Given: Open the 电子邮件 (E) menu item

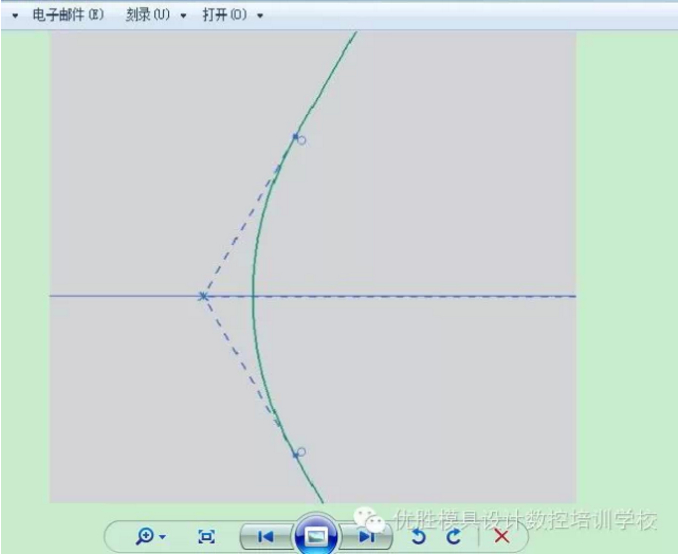Looking at the screenshot, I should (68, 15).
